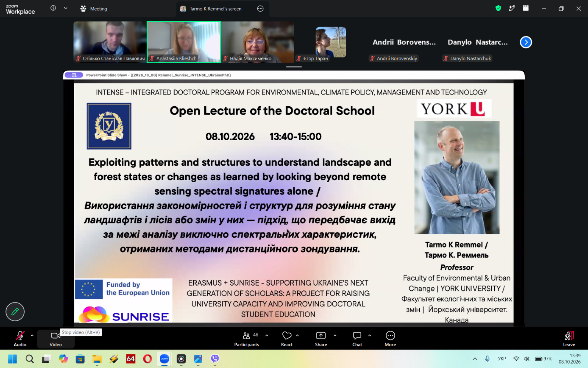The height and width of the screenshot is (368, 588).
Task: Open the view layout grid icon
Action: point(526,8)
